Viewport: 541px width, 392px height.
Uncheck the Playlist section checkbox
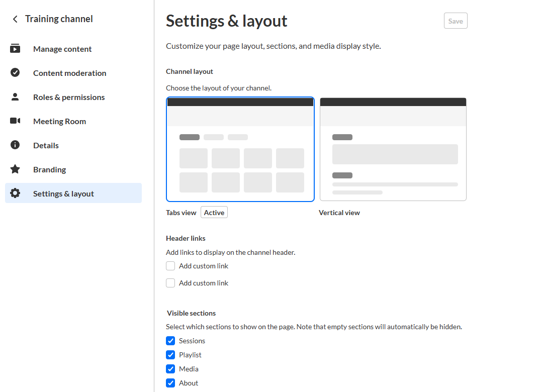tap(170, 355)
